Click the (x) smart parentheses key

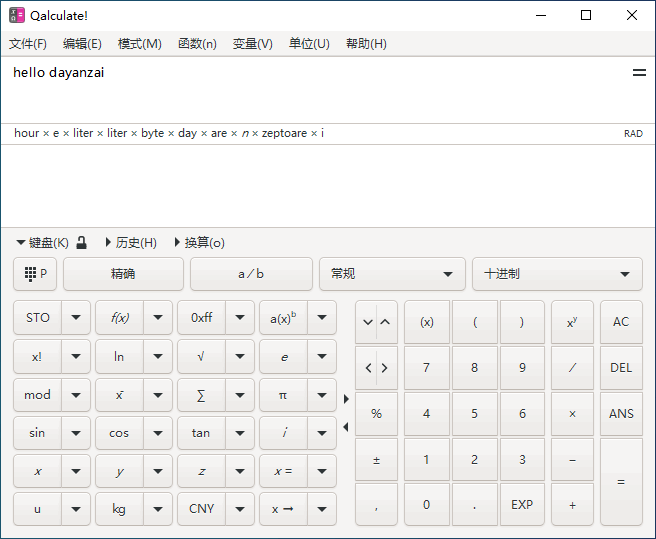(x=427, y=322)
